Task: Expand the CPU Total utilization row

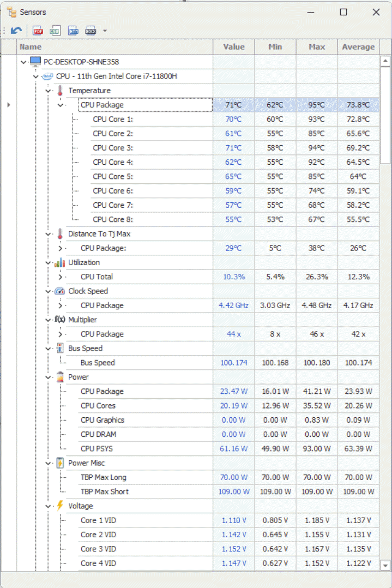Action: [x=61, y=277]
